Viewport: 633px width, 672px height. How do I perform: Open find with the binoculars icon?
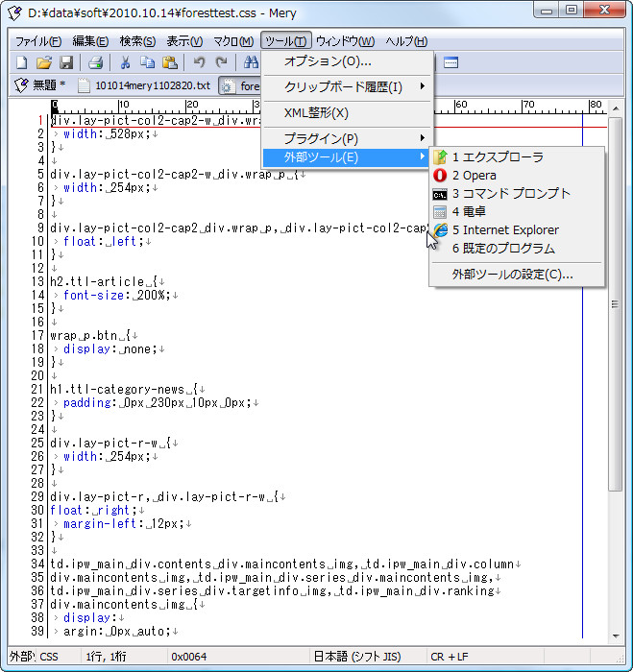[251, 62]
